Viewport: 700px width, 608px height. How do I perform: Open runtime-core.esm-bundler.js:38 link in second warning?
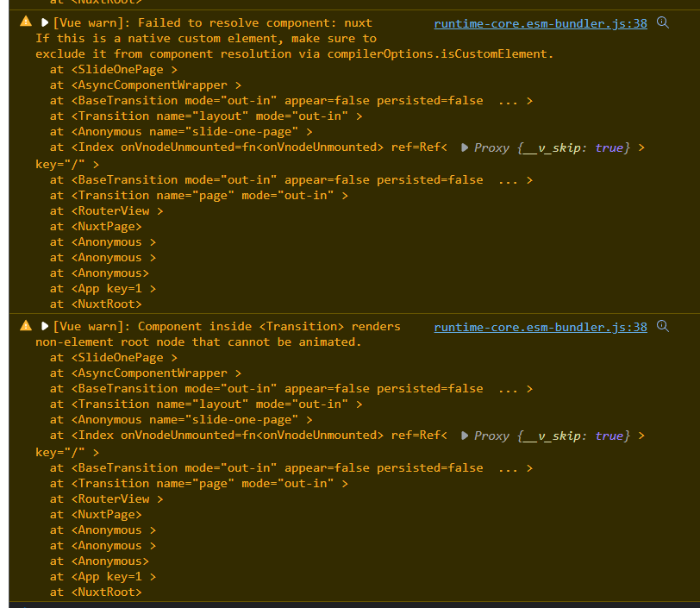(541, 327)
